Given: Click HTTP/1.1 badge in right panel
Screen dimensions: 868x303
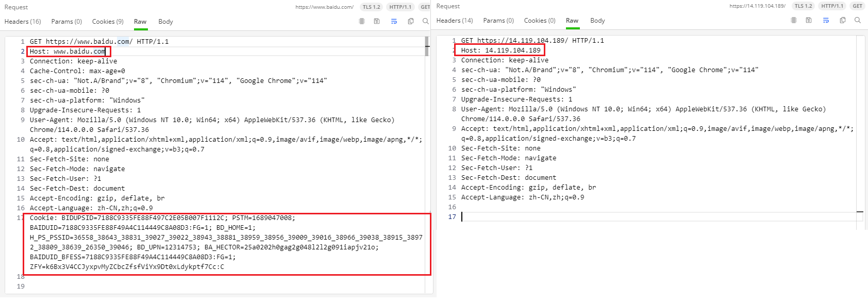Looking at the screenshot, I should pyautogui.click(x=832, y=6).
